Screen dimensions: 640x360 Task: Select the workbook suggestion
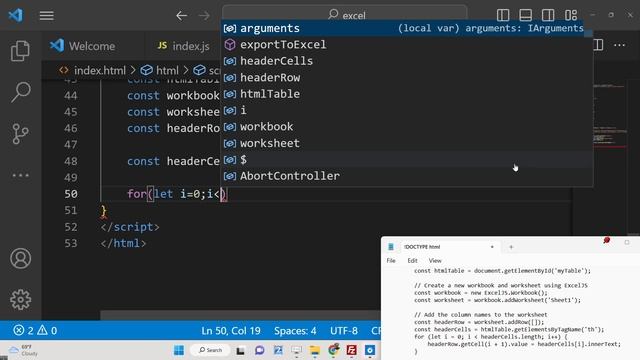coord(406,127)
